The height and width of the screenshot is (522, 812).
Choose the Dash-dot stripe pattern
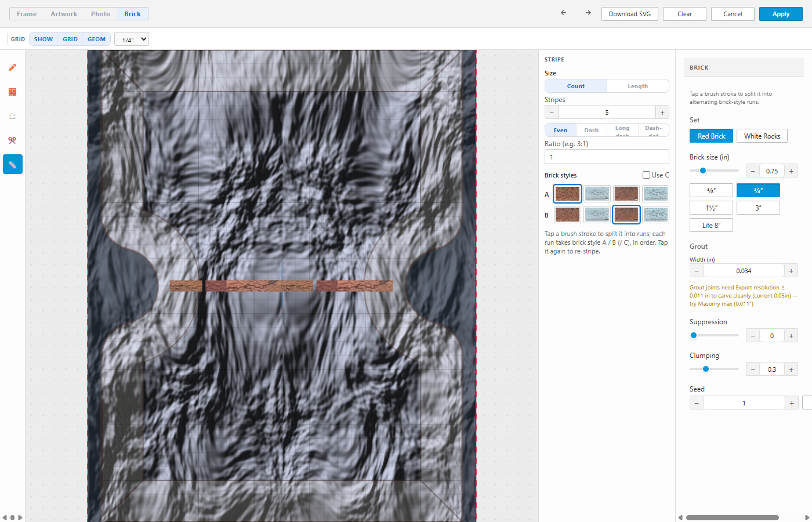[x=654, y=130]
